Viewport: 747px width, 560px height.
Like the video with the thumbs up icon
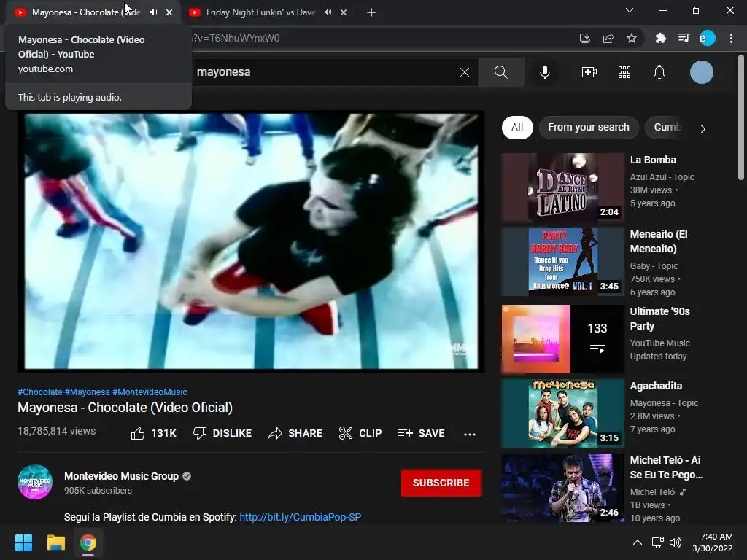pos(138,433)
